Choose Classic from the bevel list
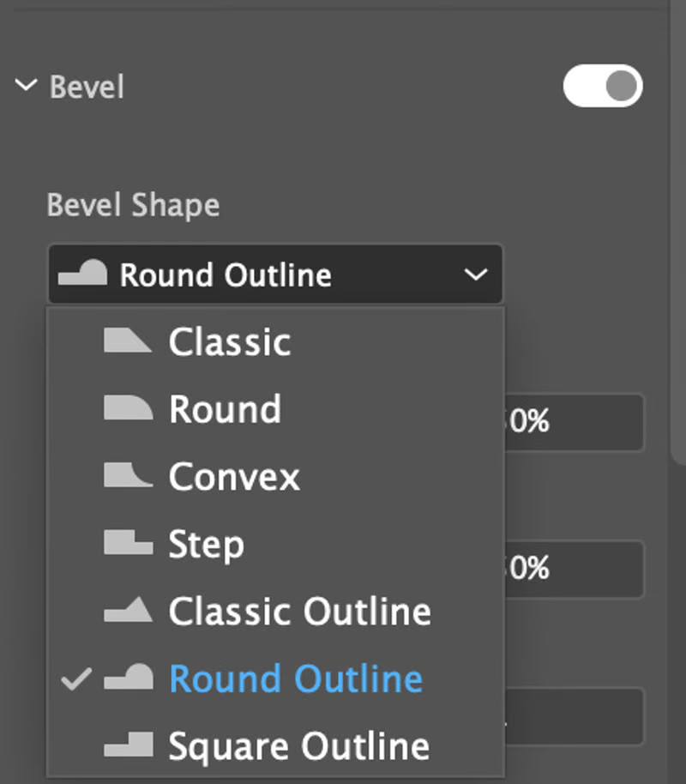The width and height of the screenshot is (686, 784). (230, 342)
